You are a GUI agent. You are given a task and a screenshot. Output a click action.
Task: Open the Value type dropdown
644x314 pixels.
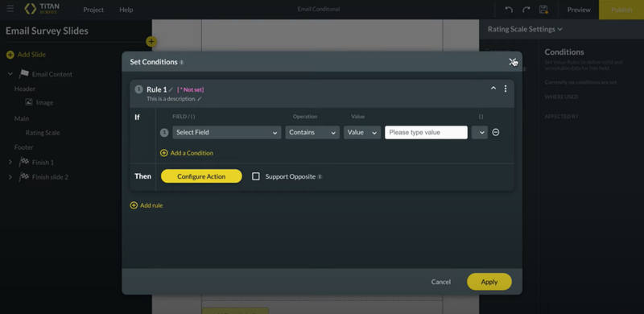362,132
